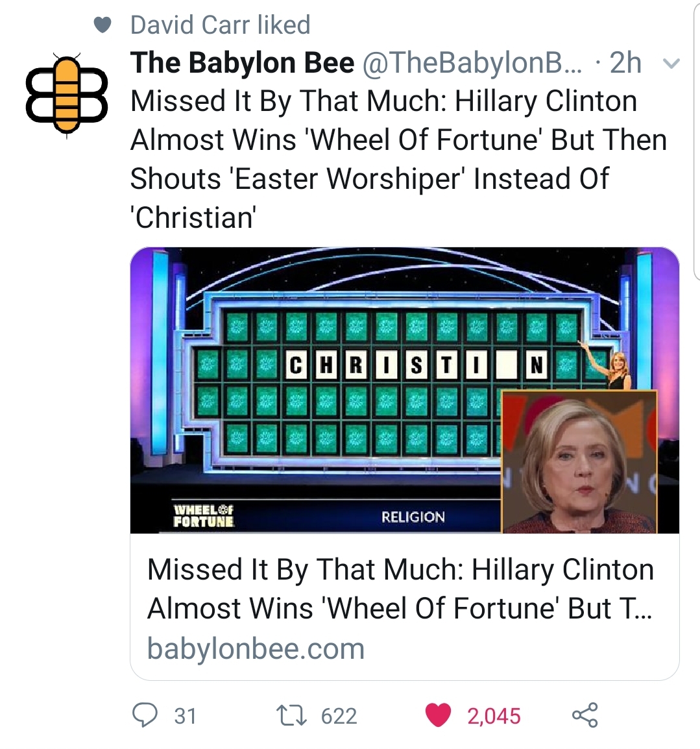Click the Hillary Clinton inset photo
The height and width of the screenshot is (749, 700).
[579, 461]
